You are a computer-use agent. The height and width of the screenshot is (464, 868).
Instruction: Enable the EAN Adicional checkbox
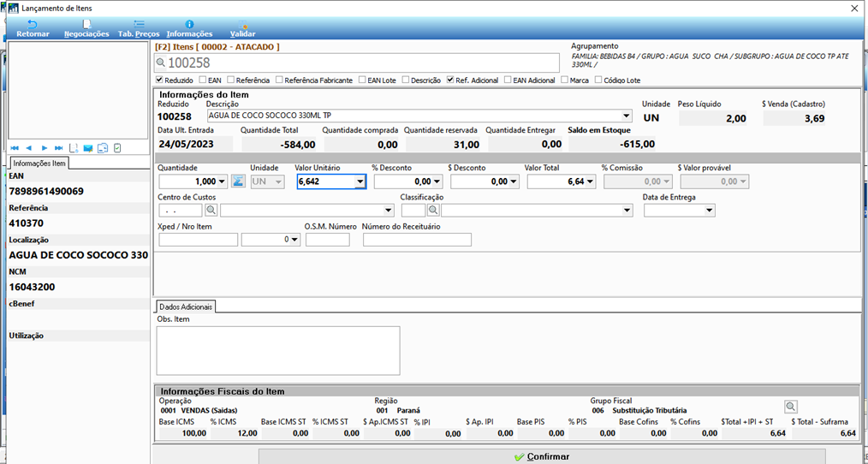pos(508,80)
